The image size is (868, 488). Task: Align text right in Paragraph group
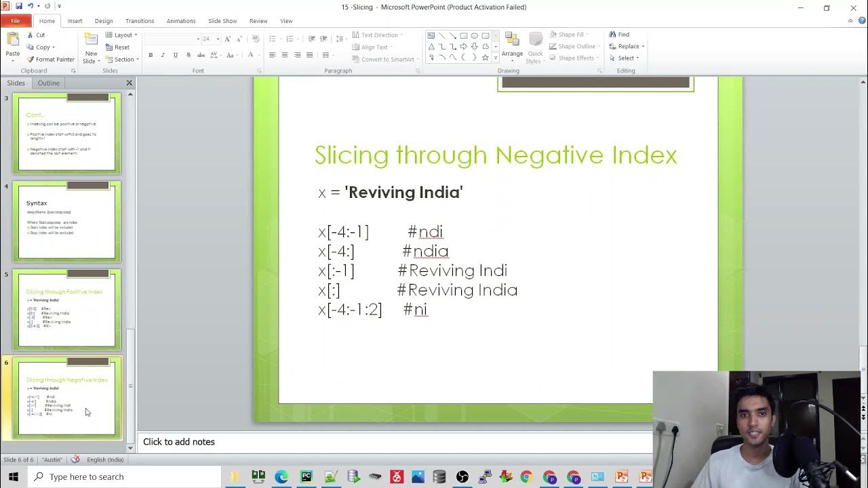[x=297, y=55]
